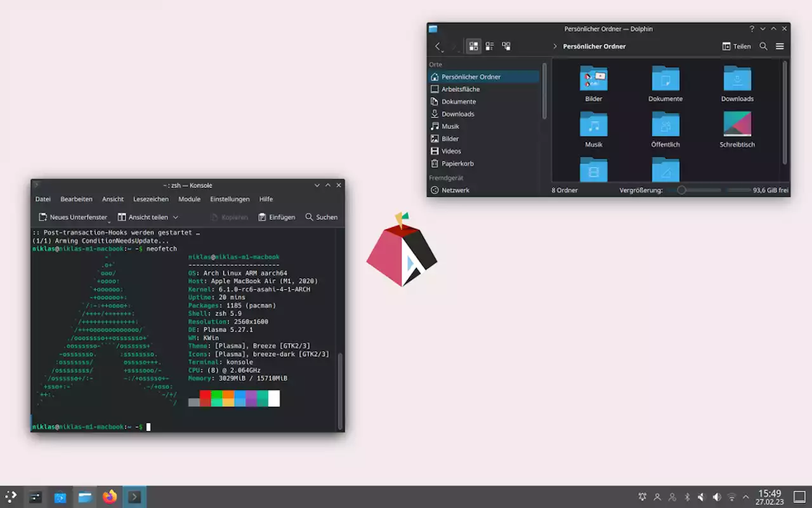
Task: Toggle split view with Teilen in Dolphin
Action: [x=737, y=46]
